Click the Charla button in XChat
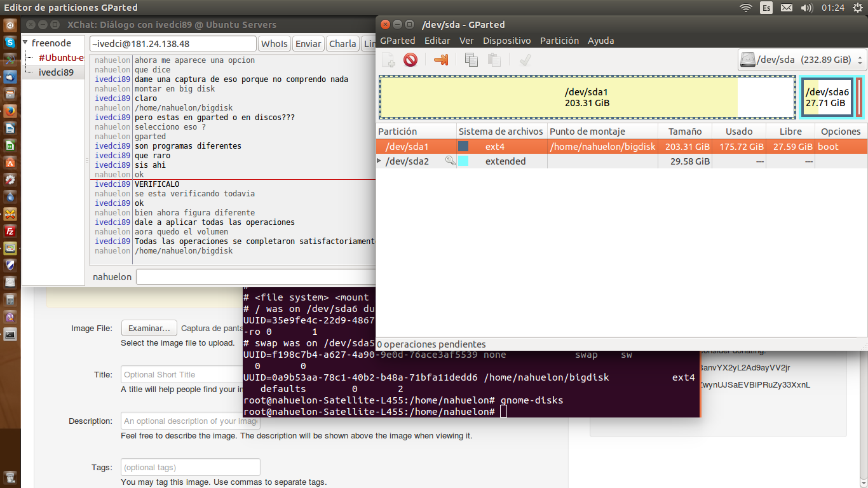This screenshot has width=868, height=488. point(342,44)
